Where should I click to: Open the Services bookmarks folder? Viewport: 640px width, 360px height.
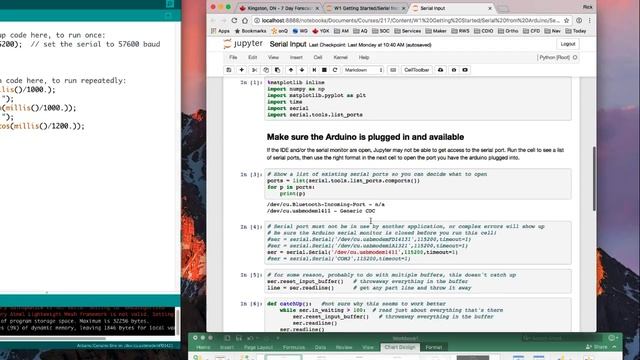coord(407,31)
